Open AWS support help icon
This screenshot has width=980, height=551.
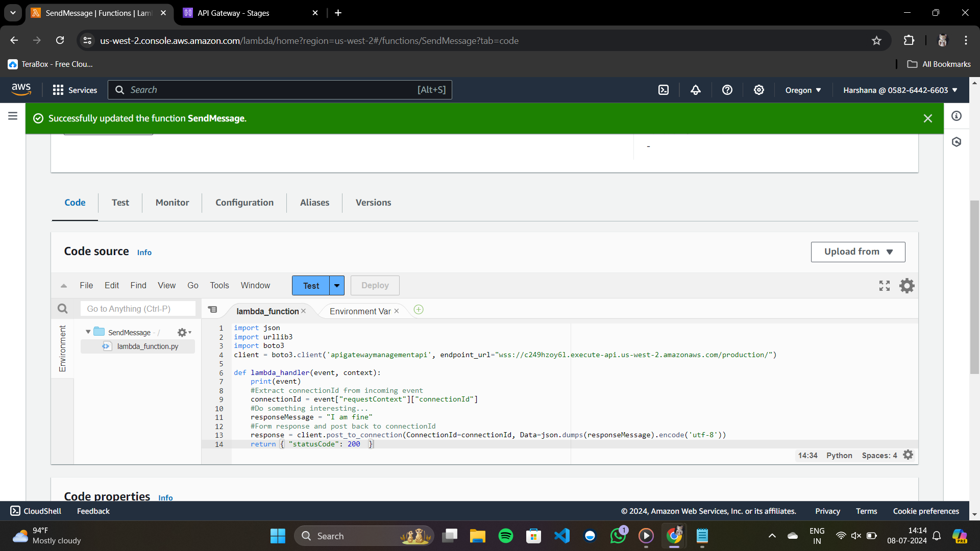(x=727, y=90)
